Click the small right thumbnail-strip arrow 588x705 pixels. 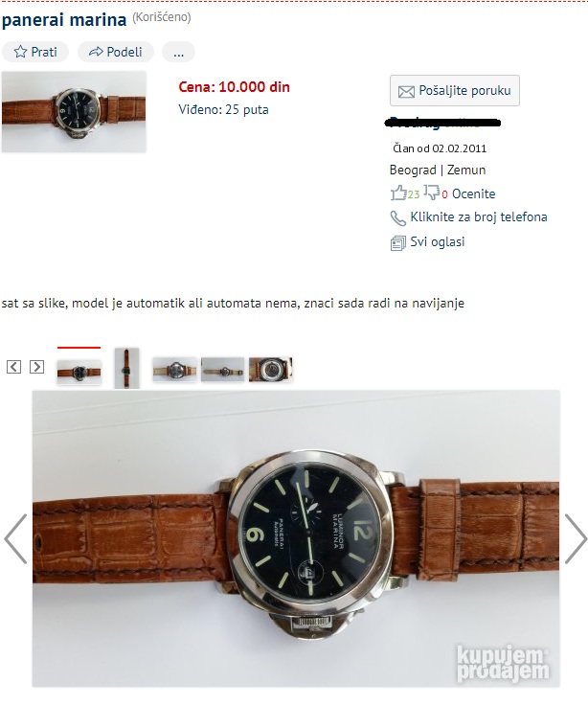pos(36,367)
